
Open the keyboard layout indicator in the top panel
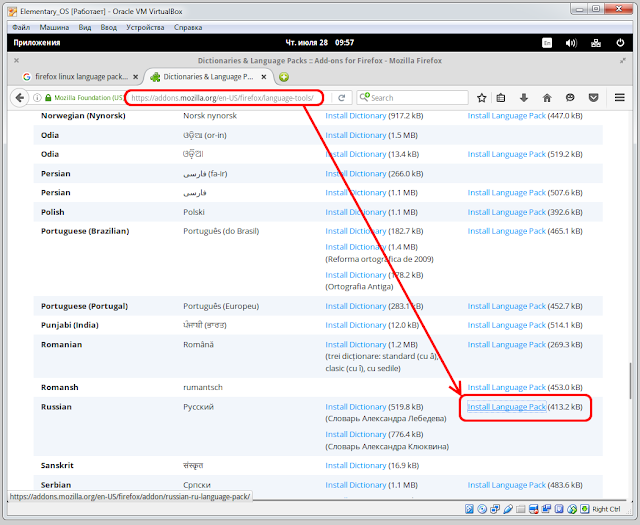tap(547, 43)
